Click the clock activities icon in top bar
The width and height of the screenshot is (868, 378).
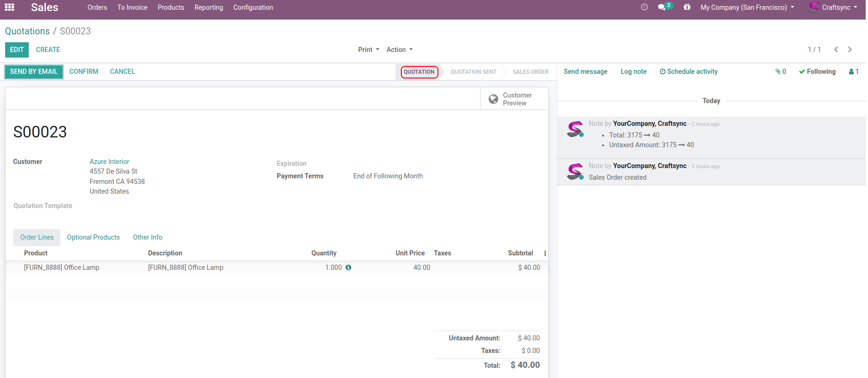coord(644,7)
